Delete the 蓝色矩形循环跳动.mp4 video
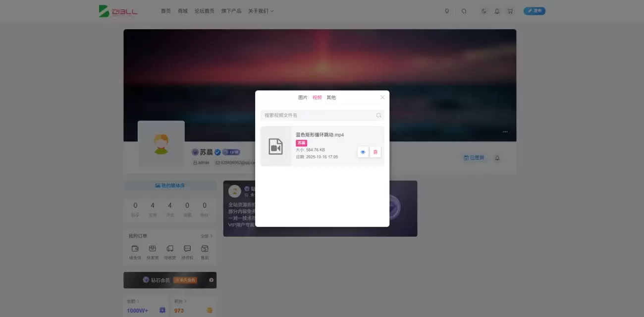This screenshot has height=317, width=644. click(375, 152)
